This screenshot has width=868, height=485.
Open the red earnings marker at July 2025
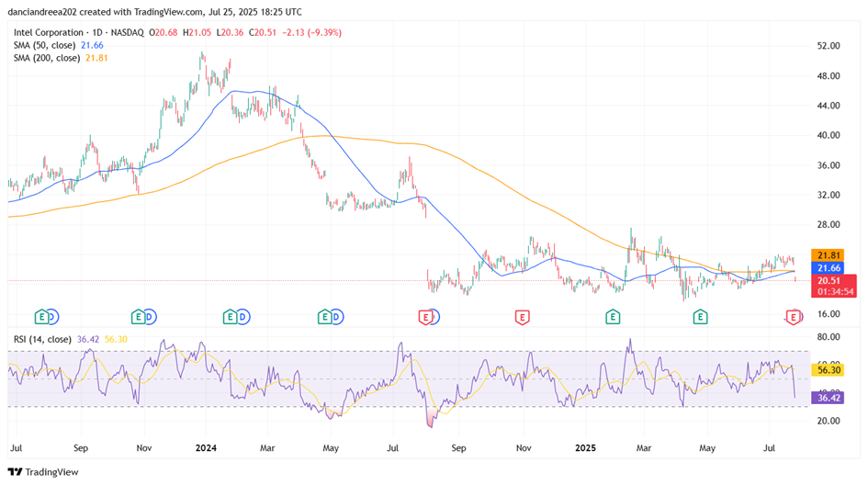pos(794,317)
